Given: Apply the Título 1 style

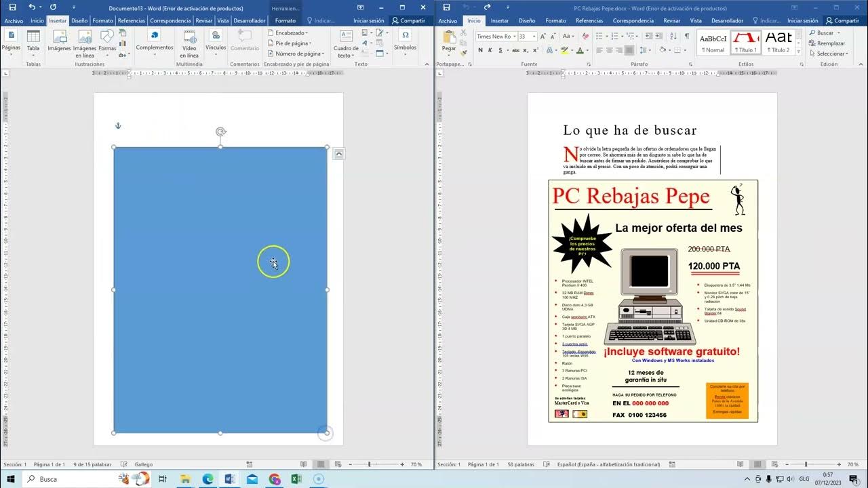Looking at the screenshot, I should click(746, 42).
